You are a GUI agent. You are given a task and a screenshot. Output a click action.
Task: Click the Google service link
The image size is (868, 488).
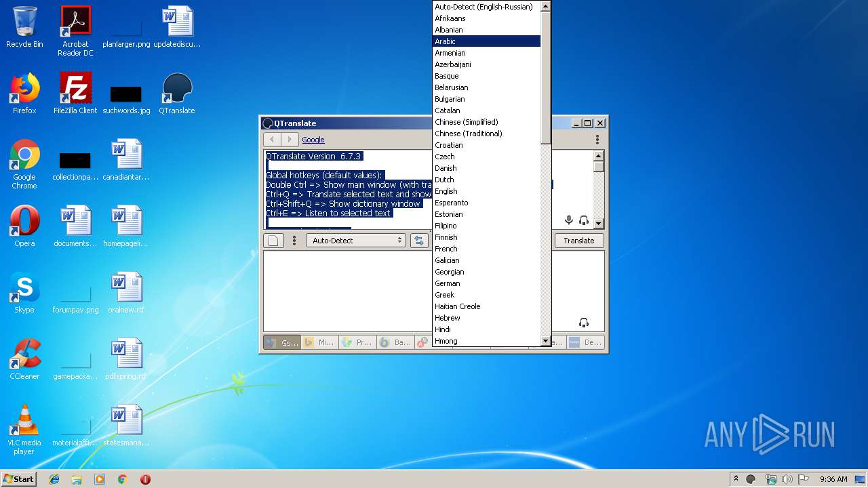[x=313, y=140]
